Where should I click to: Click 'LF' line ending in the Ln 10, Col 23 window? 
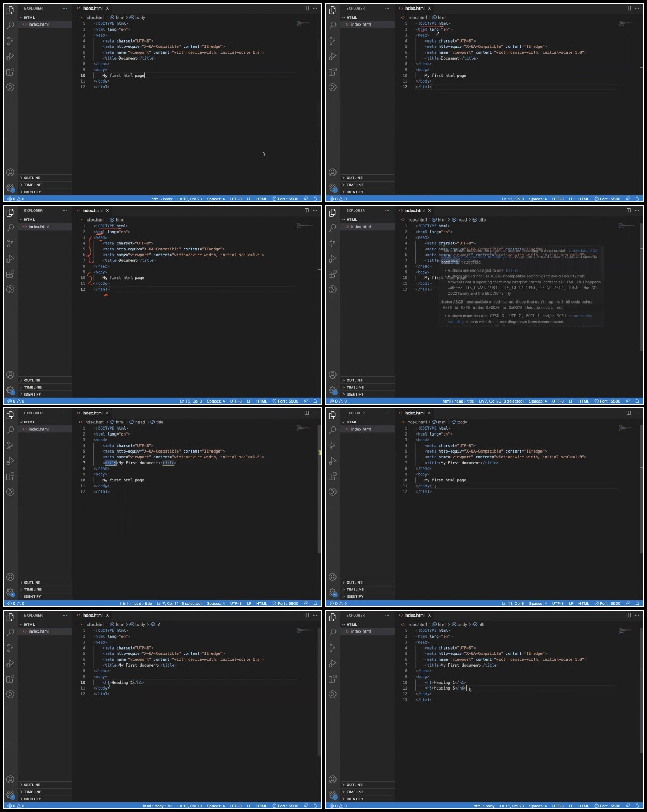[x=249, y=199]
